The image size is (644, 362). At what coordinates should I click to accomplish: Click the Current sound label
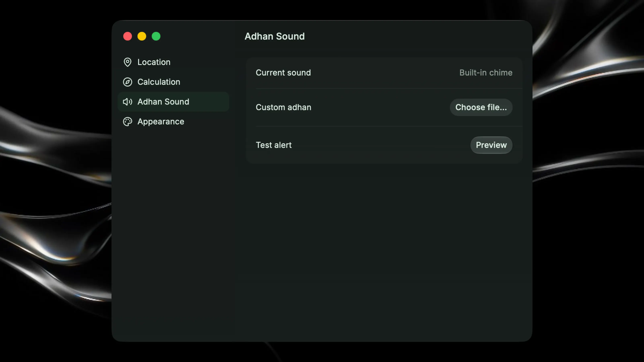[283, 73]
